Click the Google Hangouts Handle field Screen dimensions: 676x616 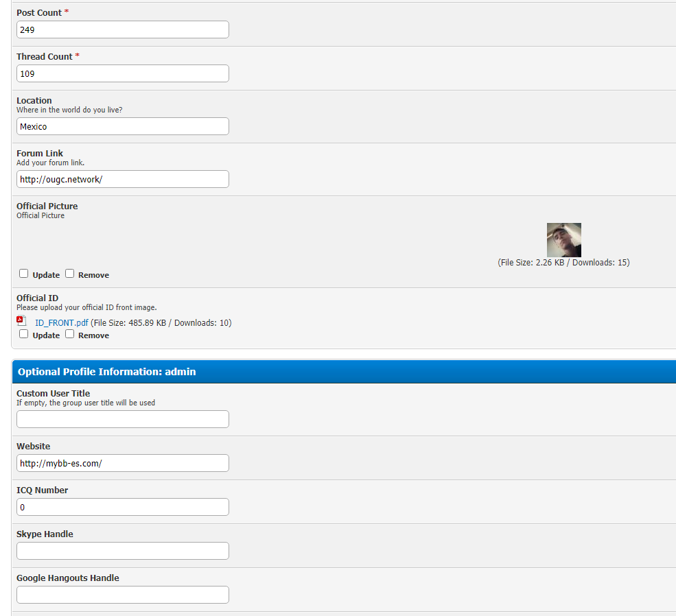coord(122,595)
